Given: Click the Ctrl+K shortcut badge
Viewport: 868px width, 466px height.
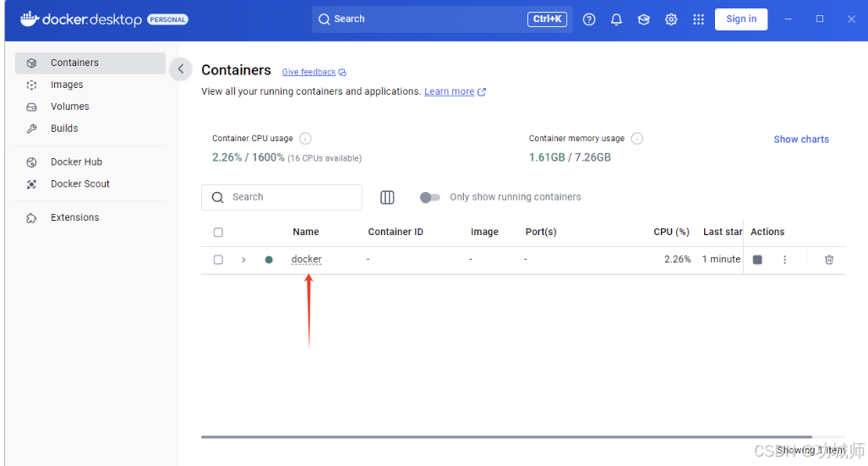Looking at the screenshot, I should coord(547,19).
